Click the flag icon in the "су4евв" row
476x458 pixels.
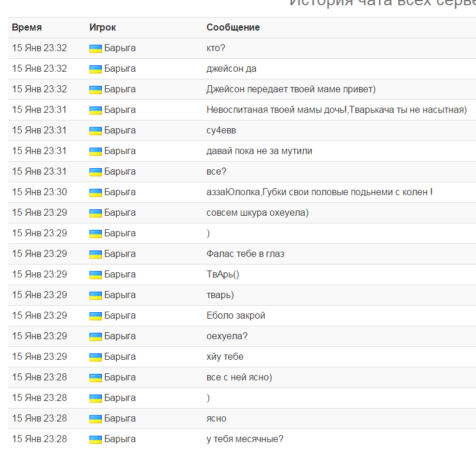pyautogui.click(x=95, y=131)
